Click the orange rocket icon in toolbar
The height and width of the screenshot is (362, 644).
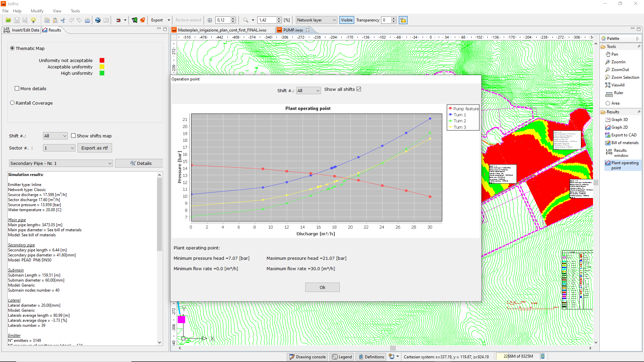pos(143,20)
